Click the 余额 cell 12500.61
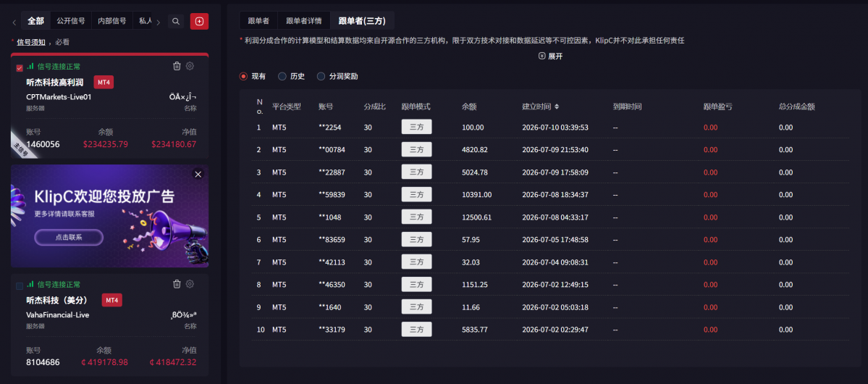The width and height of the screenshot is (868, 384). (476, 217)
